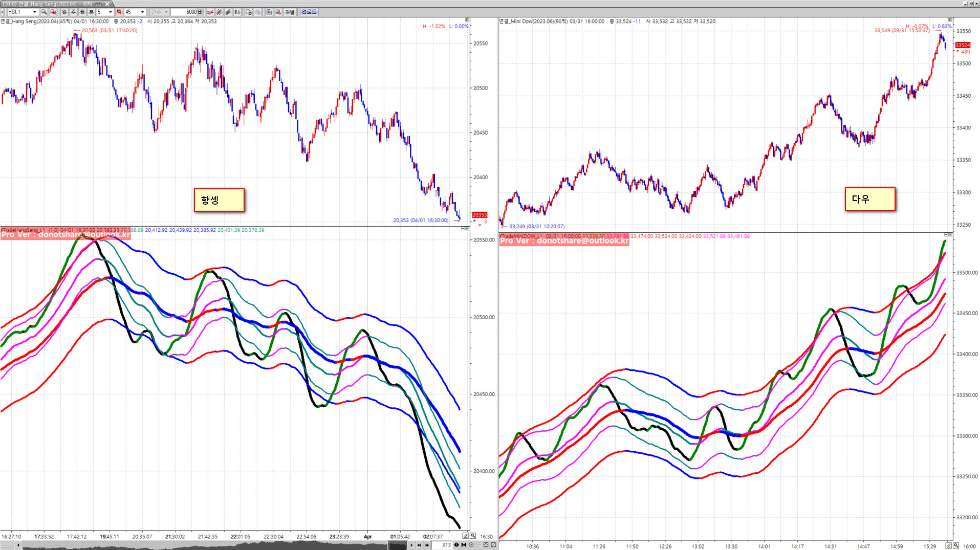
Task: Click the edit icon on Mini Dow time axis
Action: 948,546
